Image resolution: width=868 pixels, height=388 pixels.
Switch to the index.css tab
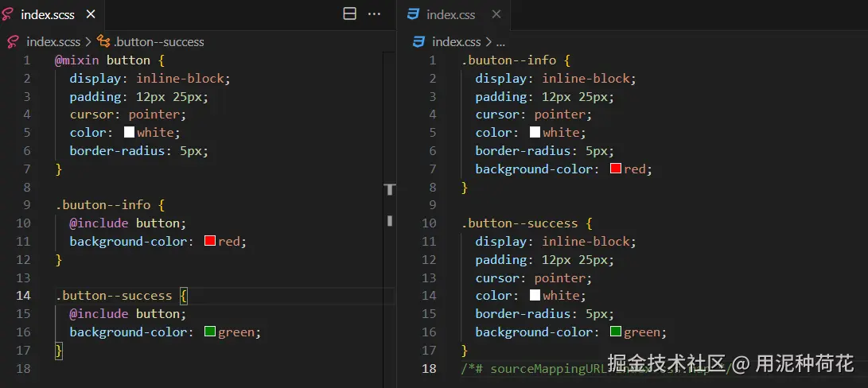450,15
